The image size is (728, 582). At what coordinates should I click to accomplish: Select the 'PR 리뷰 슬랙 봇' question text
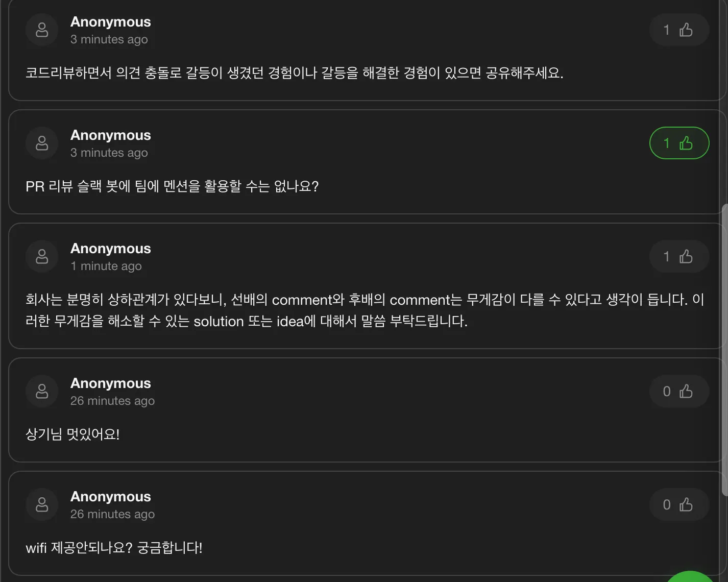172,186
